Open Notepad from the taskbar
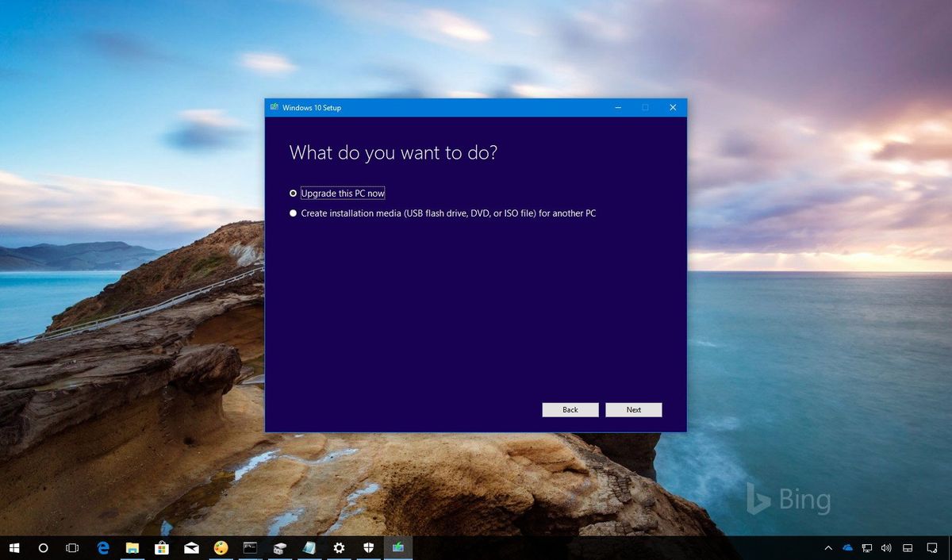 309,547
